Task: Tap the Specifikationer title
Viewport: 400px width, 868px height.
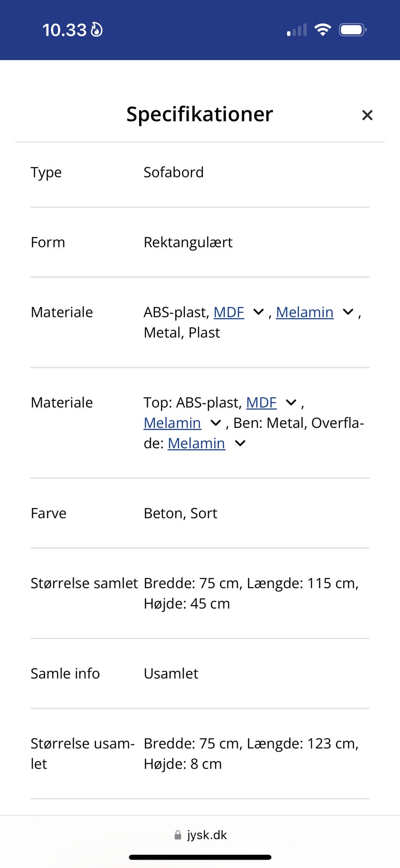Action: click(199, 114)
